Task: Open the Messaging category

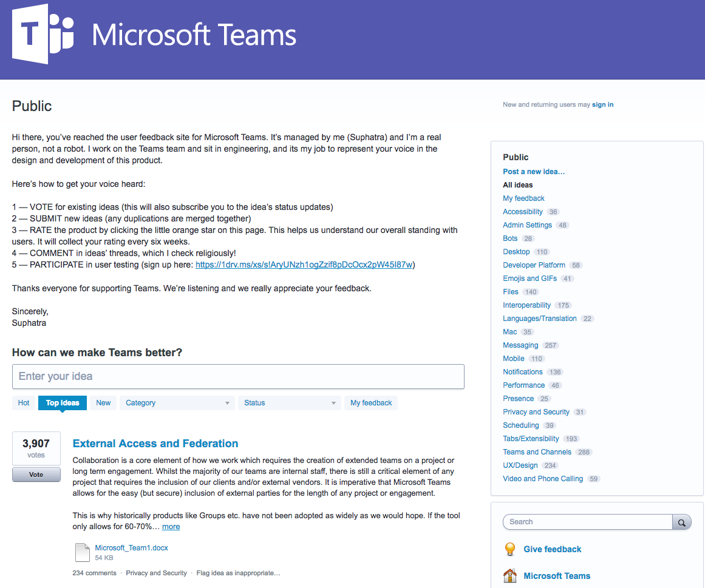Action: [520, 345]
